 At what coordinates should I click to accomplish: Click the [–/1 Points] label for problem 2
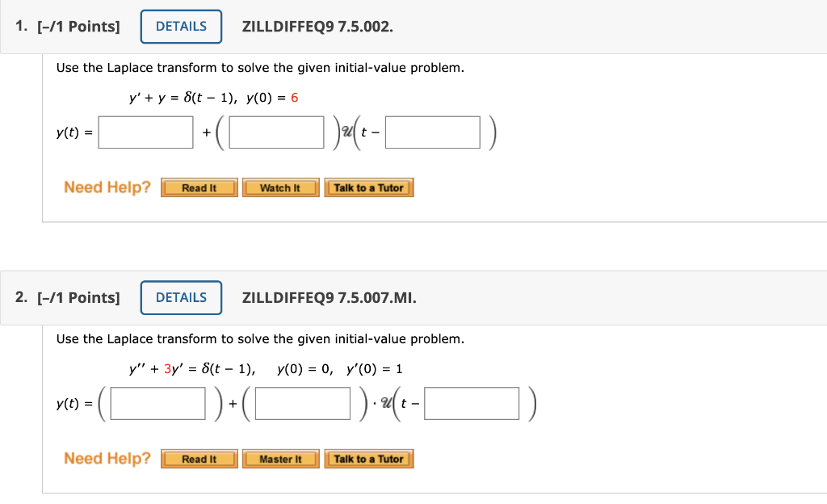(x=79, y=297)
